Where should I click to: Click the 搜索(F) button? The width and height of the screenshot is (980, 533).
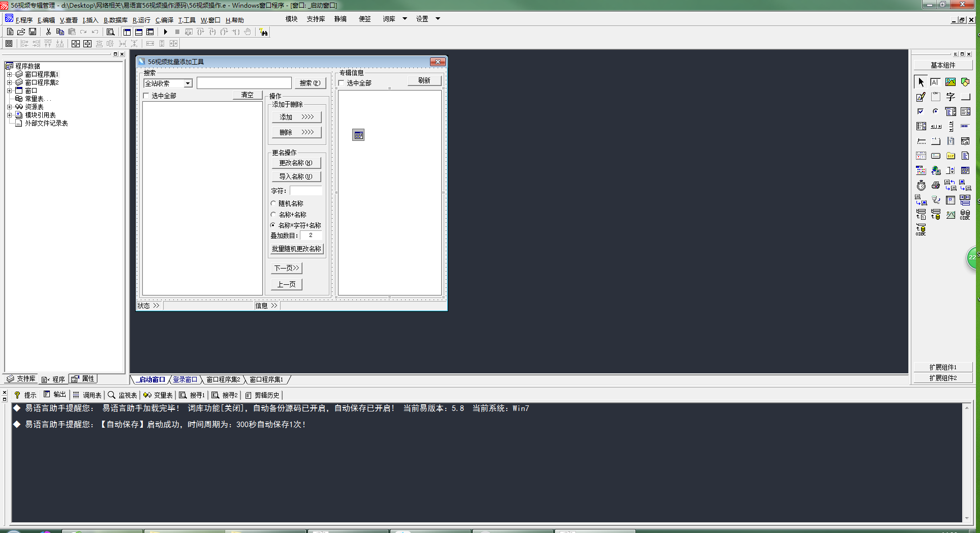[310, 83]
